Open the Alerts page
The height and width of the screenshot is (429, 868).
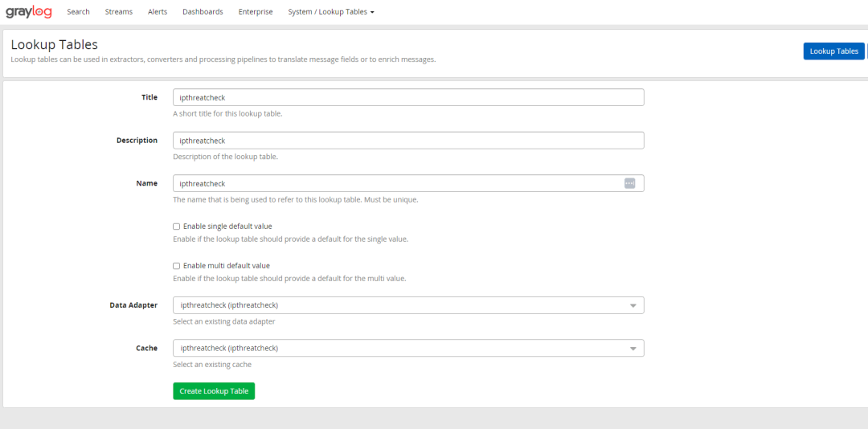point(158,12)
